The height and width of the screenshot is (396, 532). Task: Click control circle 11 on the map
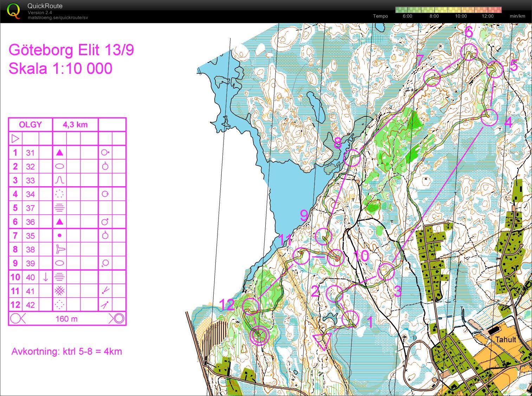click(x=301, y=256)
